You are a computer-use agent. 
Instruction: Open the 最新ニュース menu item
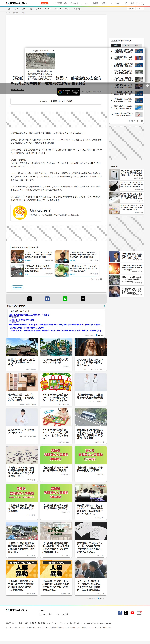107,3
